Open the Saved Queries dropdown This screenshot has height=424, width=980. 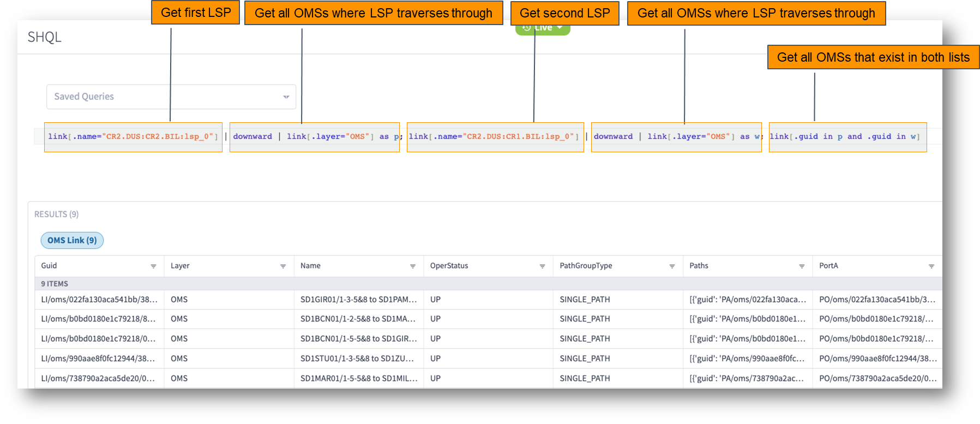tap(171, 97)
